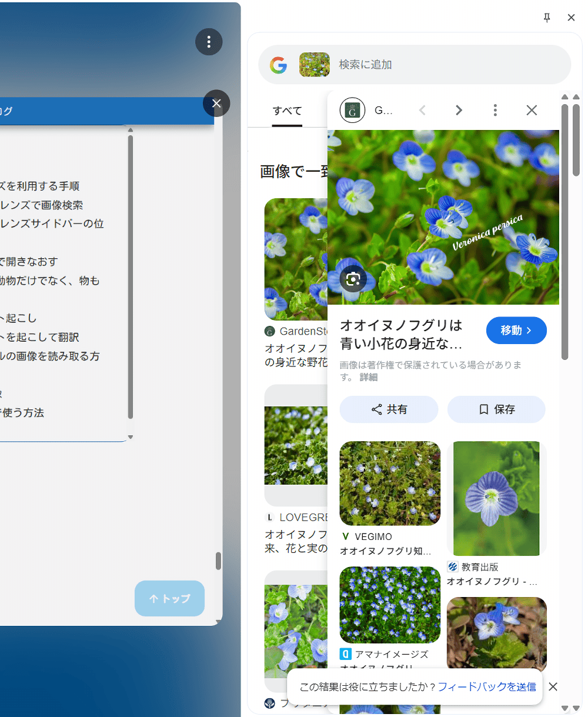The width and height of the screenshot is (588, 717).
Task: Switch to the すべて tab
Action: (x=287, y=111)
